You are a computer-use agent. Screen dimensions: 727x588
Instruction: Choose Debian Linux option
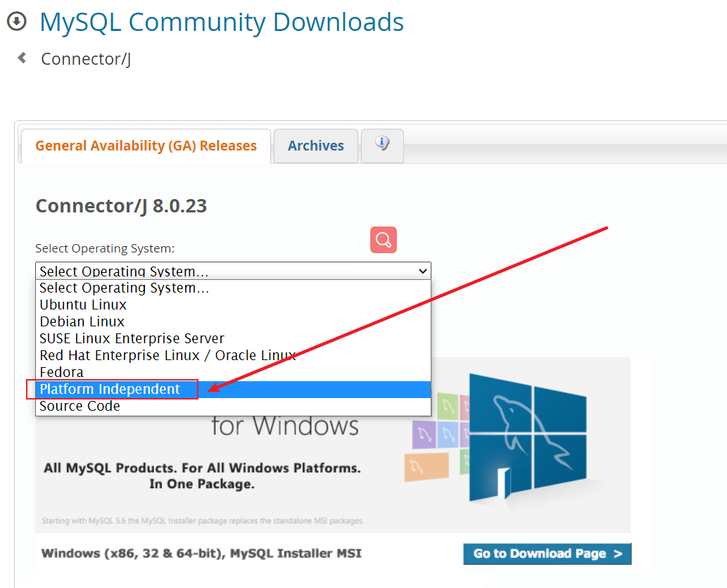coord(82,321)
